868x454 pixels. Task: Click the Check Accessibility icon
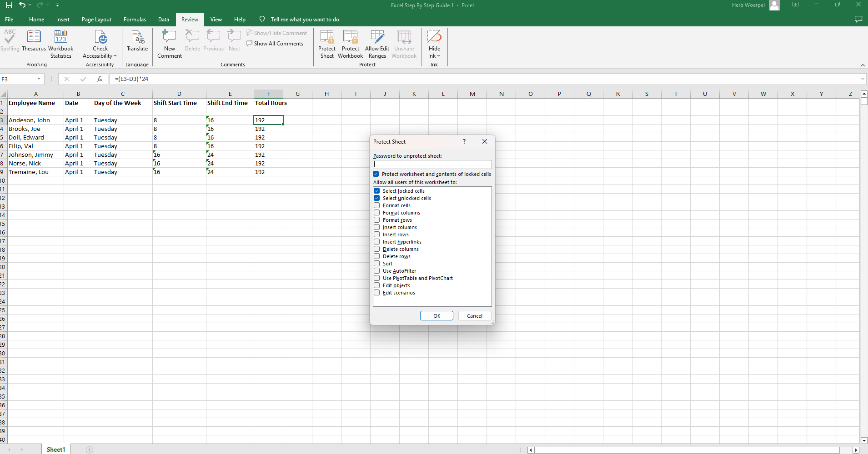point(100,37)
